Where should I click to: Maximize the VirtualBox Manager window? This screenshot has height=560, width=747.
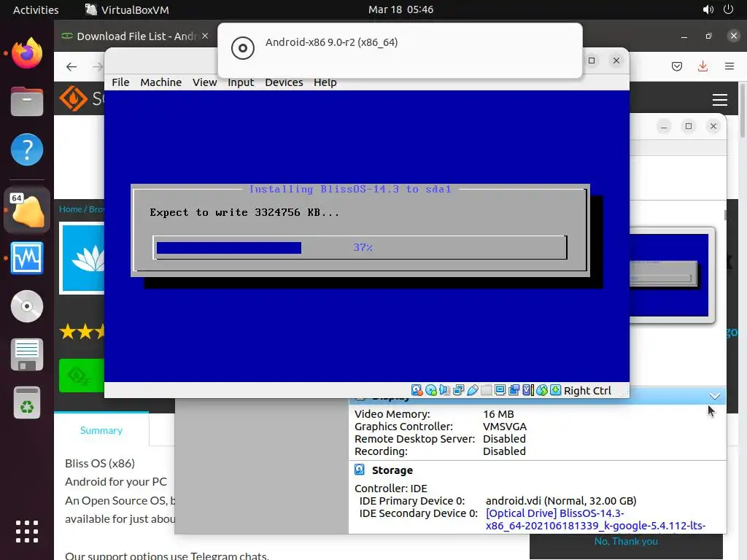pyautogui.click(x=689, y=126)
